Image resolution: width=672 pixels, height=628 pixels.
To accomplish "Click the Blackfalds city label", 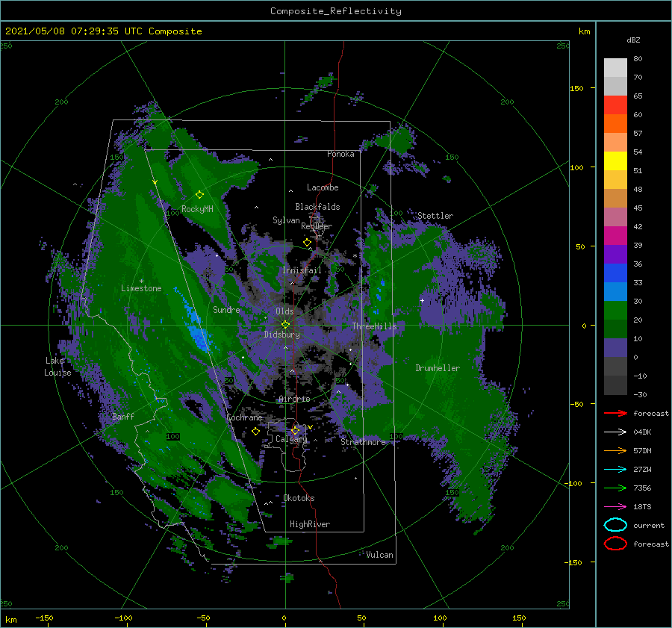I will [x=317, y=207].
